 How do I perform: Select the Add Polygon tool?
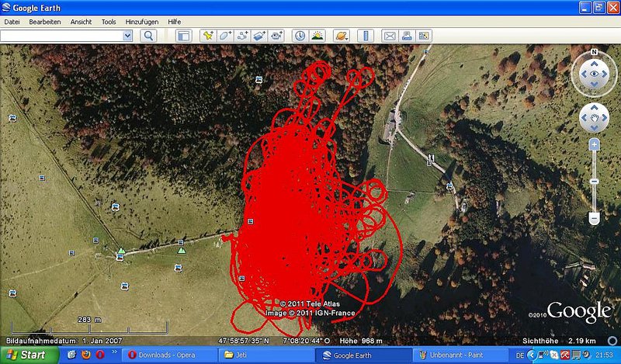click(224, 36)
